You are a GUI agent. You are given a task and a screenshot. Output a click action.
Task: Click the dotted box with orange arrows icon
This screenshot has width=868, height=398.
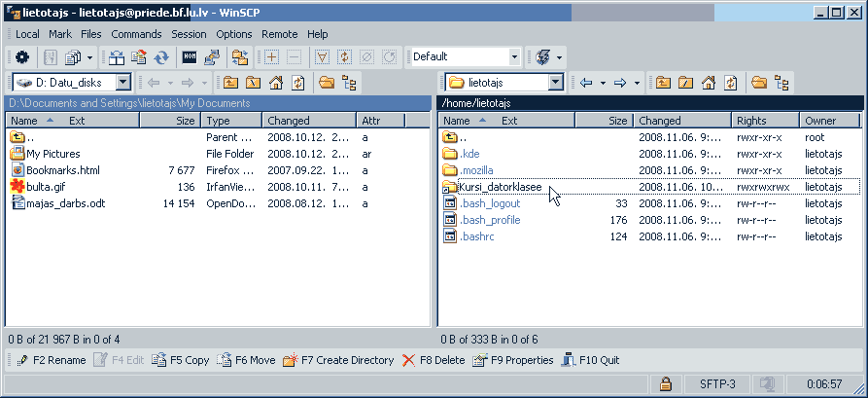pyautogui.click(x=344, y=57)
